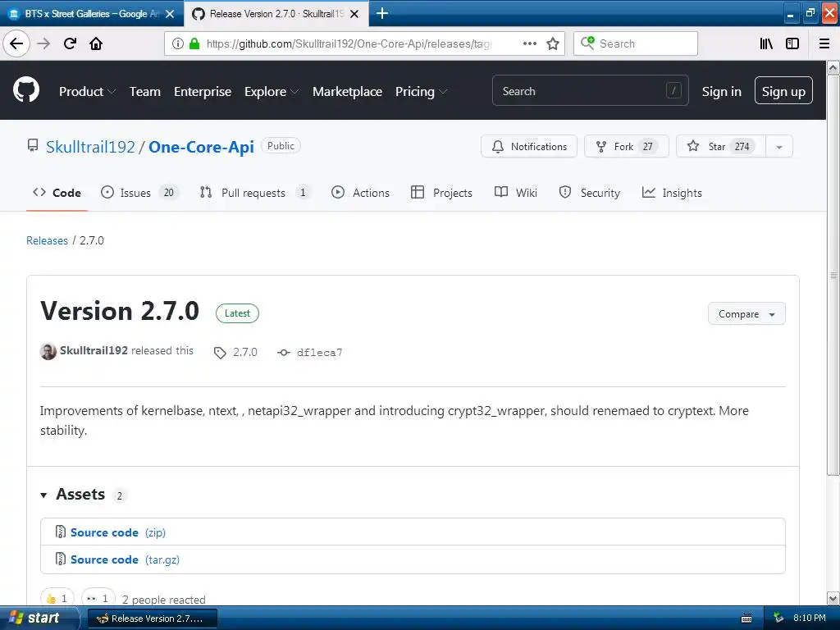The image size is (840, 630).
Task: Open the Firefox hamburger menu
Action: [x=824, y=43]
